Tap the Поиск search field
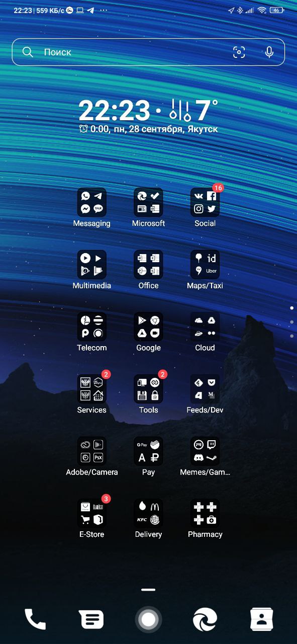 point(148,52)
